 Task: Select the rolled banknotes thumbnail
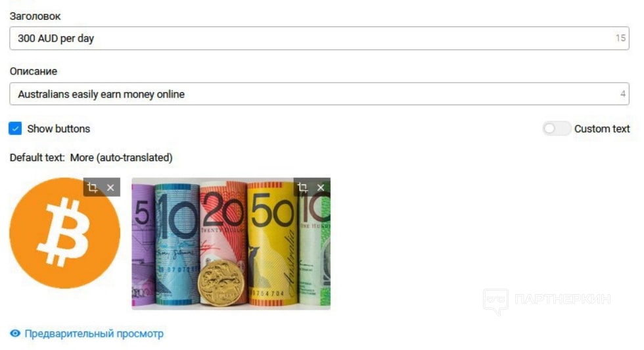point(231,243)
